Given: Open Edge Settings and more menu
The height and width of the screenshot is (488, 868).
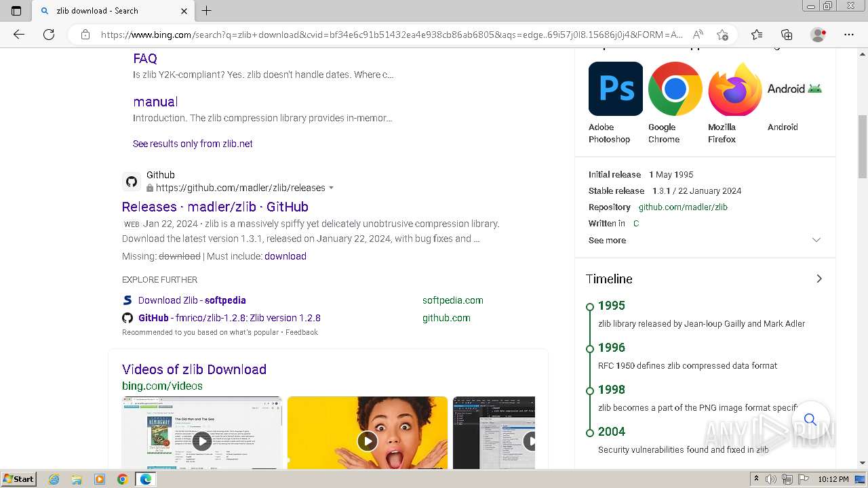Looking at the screenshot, I should click(849, 35).
